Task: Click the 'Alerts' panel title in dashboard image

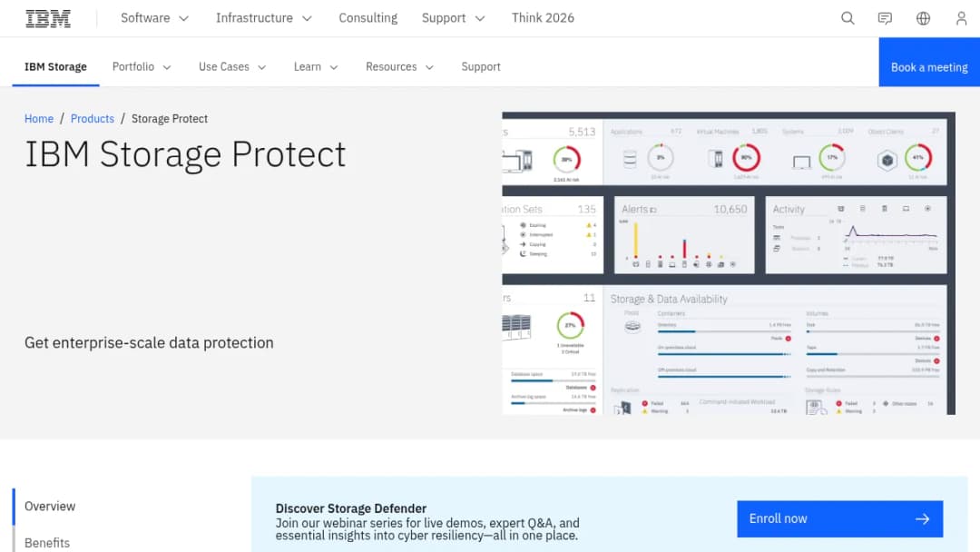Action: tap(634, 210)
